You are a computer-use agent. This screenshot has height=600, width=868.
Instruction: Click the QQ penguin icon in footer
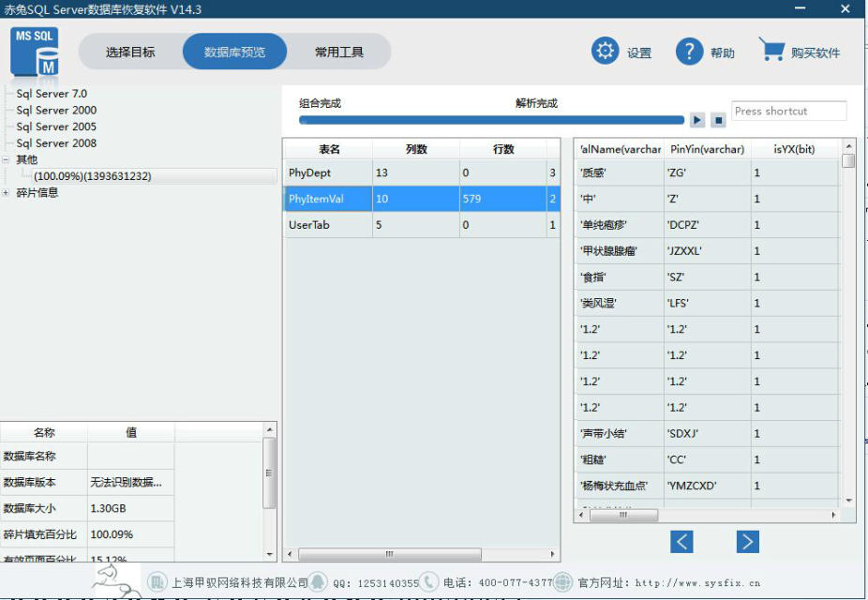tap(318, 582)
